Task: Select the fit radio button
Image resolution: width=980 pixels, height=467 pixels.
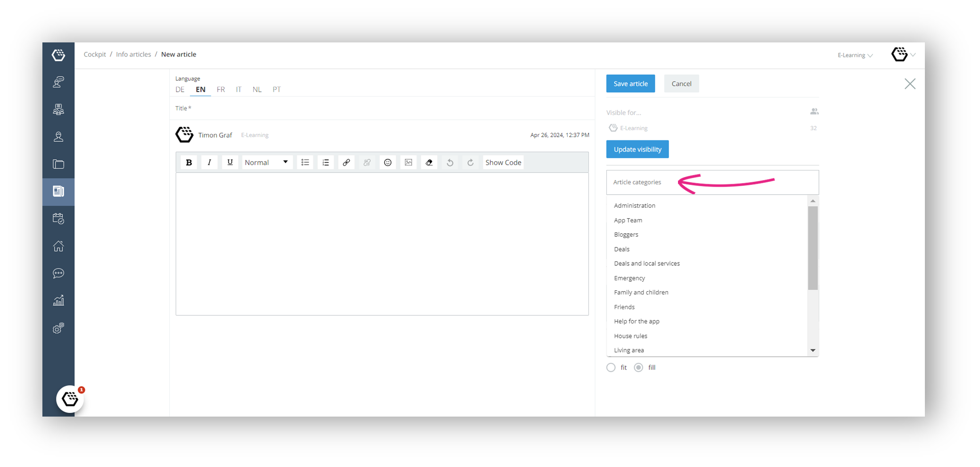Action: (611, 368)
